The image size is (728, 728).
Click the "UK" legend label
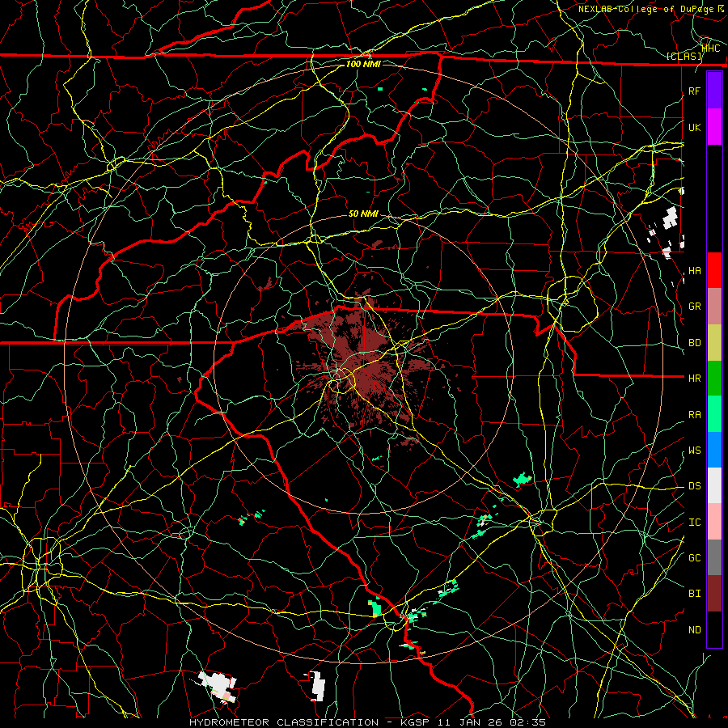point(695,127)
